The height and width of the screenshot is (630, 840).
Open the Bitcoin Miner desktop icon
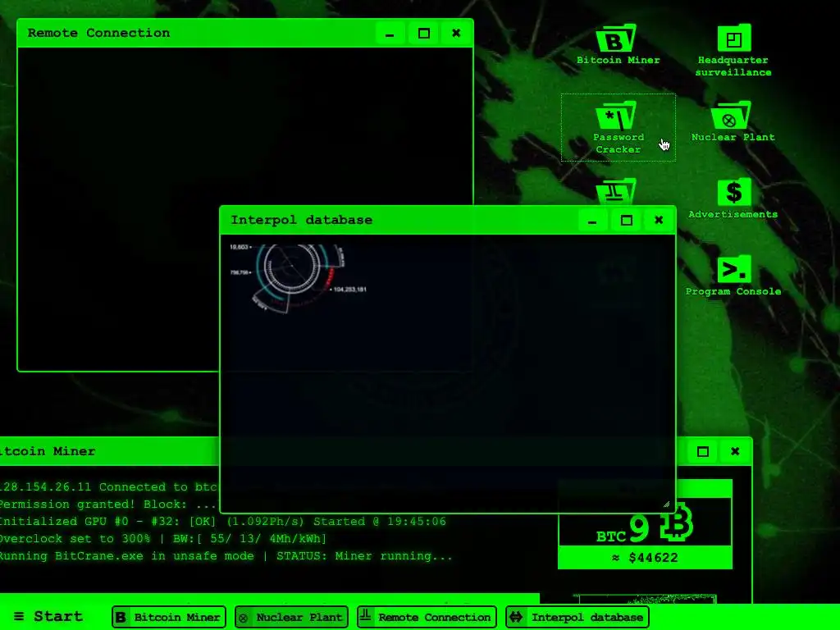617,45
